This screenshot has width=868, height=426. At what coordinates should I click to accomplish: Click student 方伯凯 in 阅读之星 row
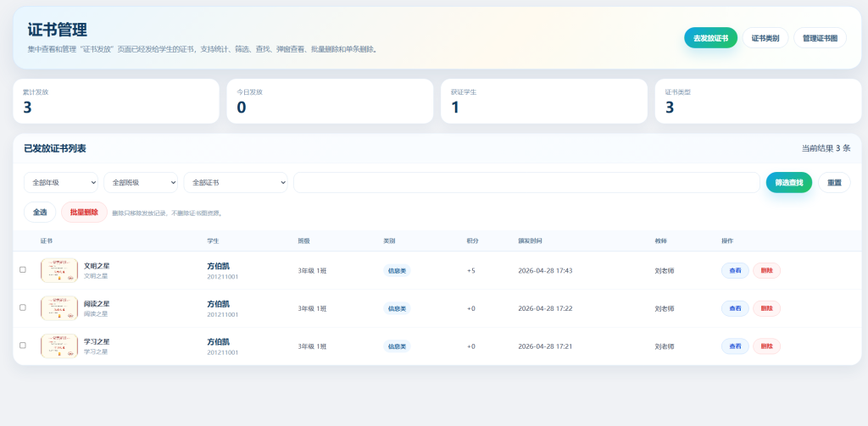click(x=218, y=304)
